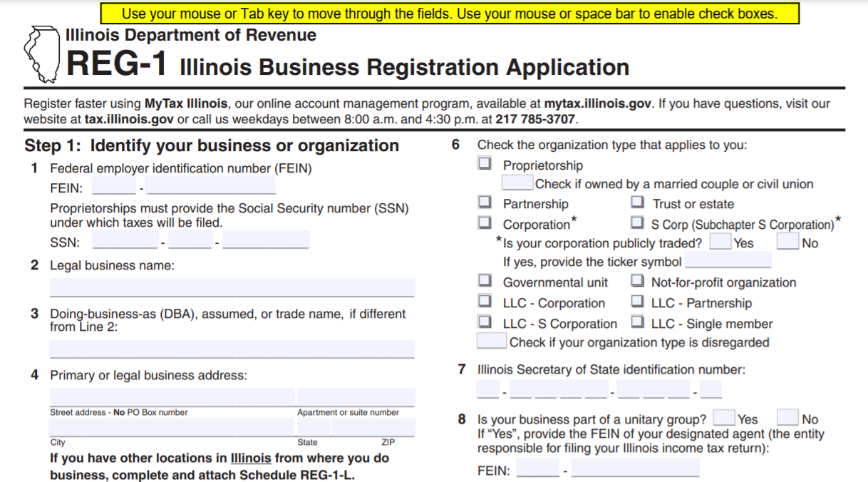868x482 pixels.
Task: Mark Yes for unitary group question
Action: (x=724, y=418)
